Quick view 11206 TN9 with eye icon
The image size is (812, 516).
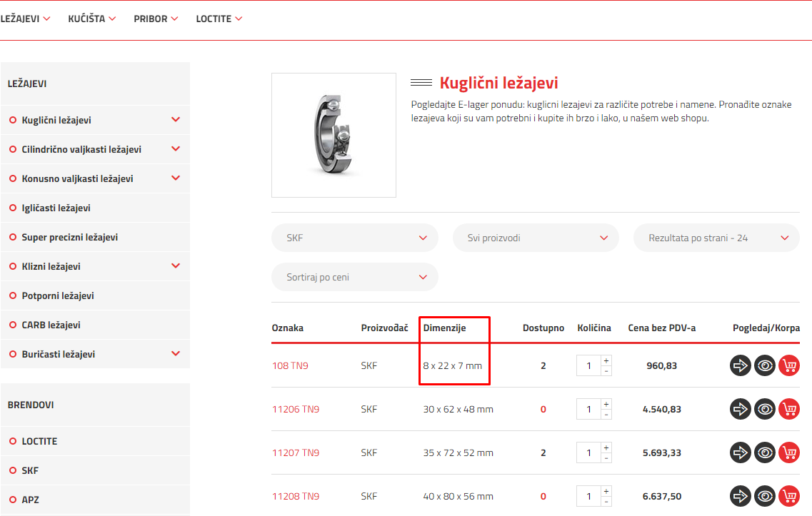pyautogui.click(x=765, y=409)
